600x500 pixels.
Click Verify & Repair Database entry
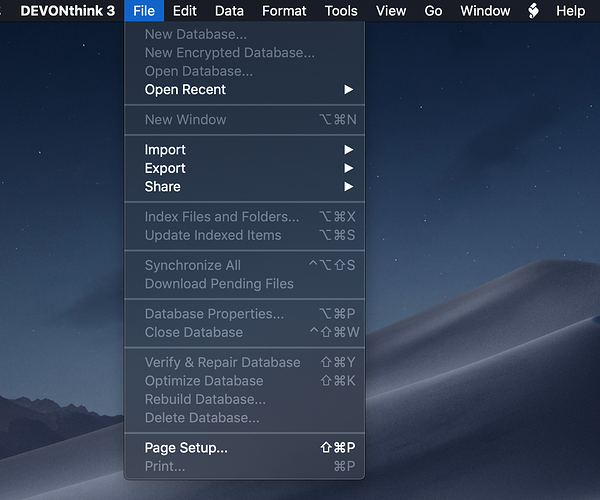[x=245, y=362]
